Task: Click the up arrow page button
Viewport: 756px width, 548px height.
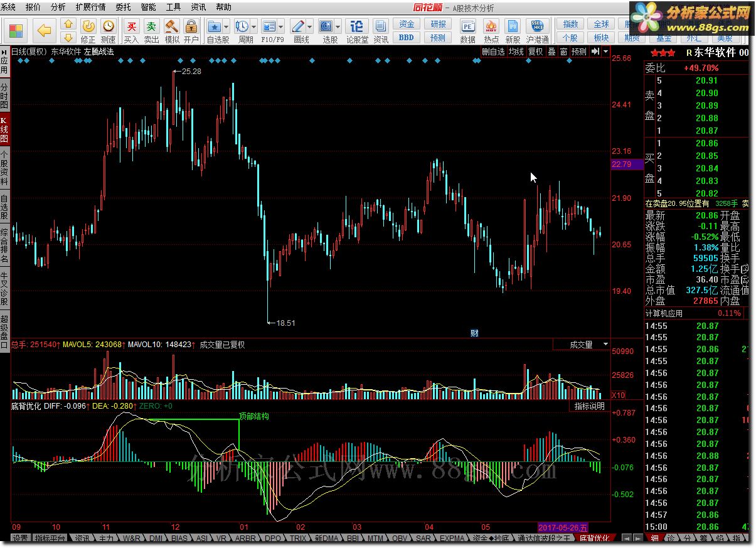Action: coord(68,25)
